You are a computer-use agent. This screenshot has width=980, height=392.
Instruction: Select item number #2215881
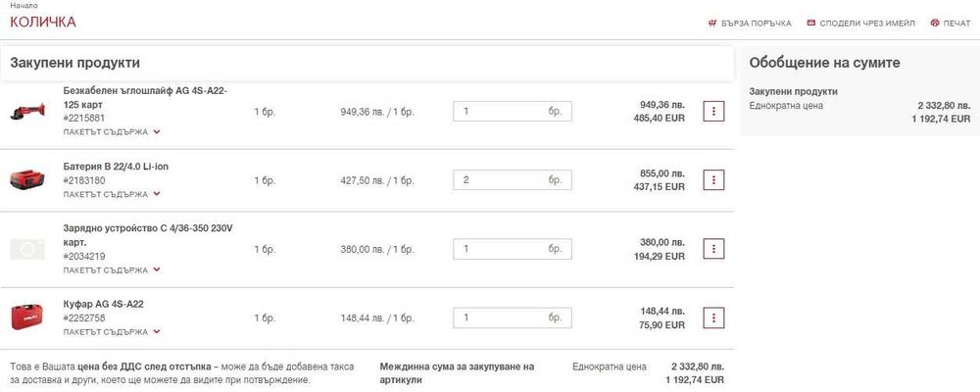pos(83,119)
